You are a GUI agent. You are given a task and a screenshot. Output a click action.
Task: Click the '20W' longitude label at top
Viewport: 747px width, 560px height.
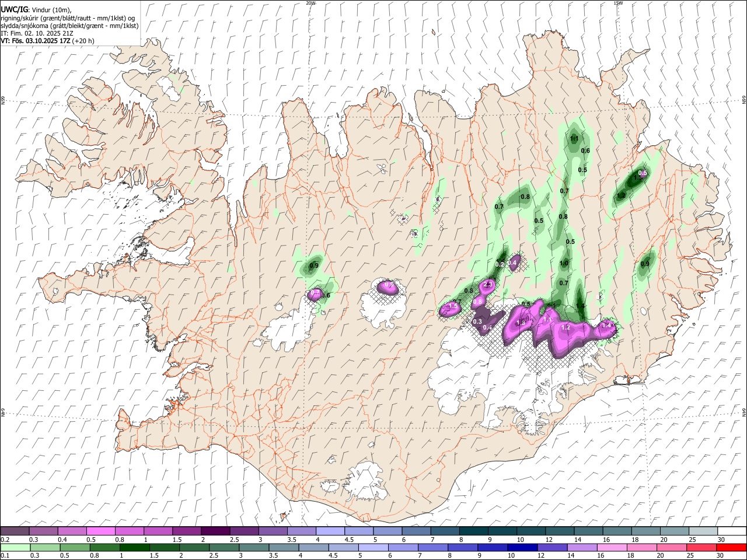click(310, 3)
